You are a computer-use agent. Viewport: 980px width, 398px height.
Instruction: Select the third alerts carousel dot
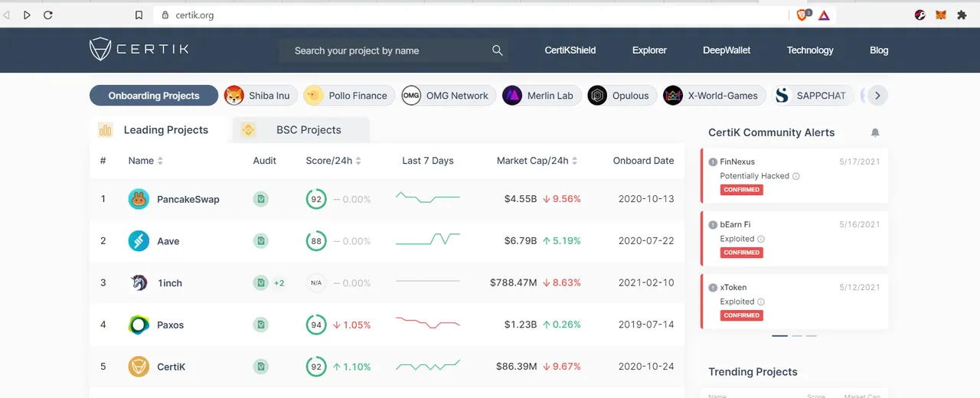click(812, 336)
